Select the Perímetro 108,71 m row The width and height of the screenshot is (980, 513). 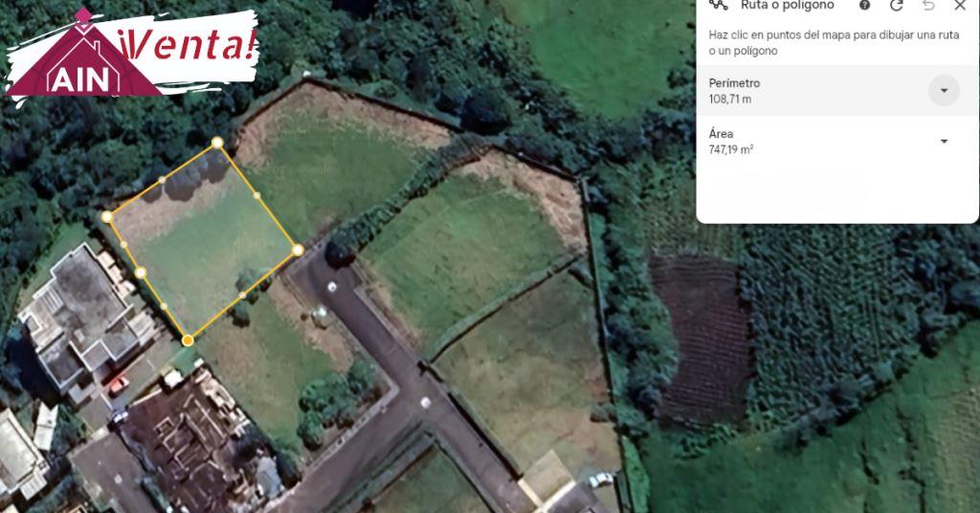(x=837, y=91)
